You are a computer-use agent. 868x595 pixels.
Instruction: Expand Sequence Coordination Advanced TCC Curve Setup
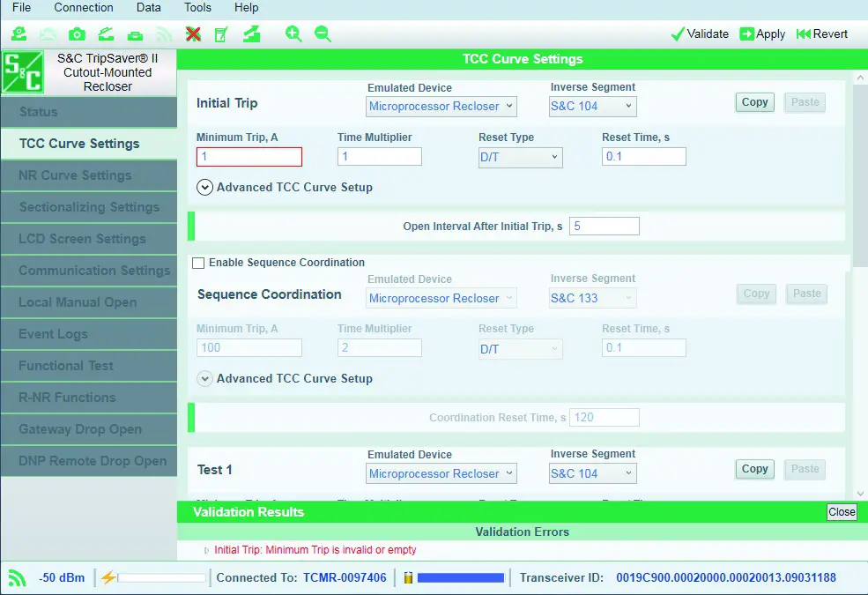coord(204,378)
